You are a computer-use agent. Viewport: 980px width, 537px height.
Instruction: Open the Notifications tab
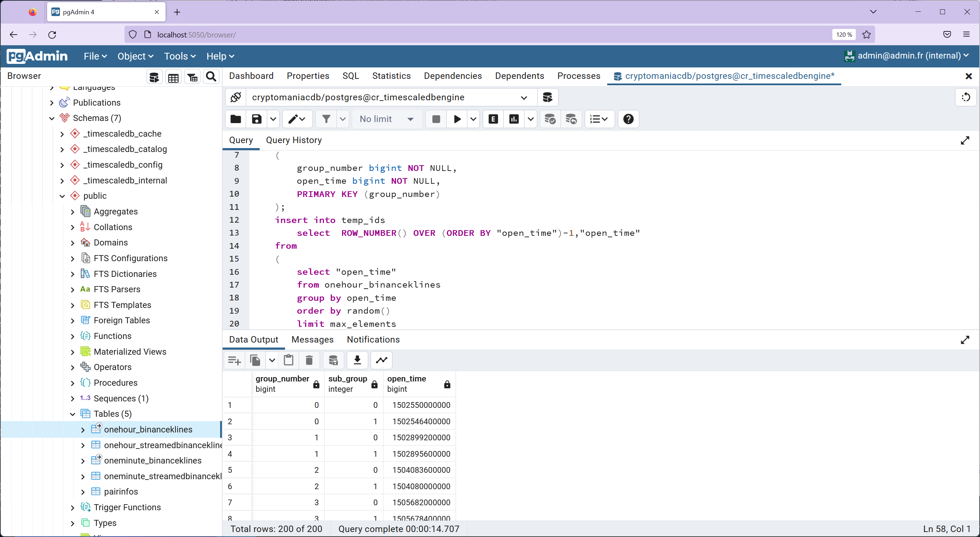point(373,340)
